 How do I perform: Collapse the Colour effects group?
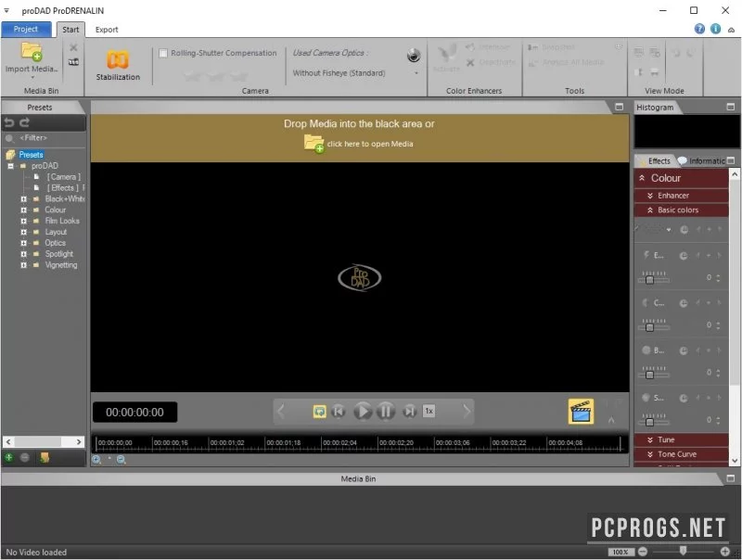(x=642, y=178)
